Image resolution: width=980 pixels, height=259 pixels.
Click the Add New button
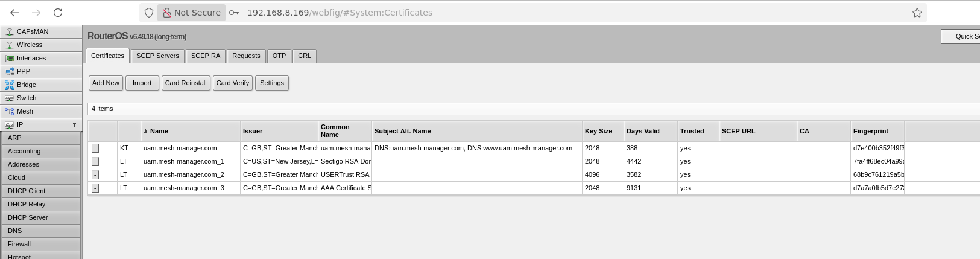coord(106,83)
